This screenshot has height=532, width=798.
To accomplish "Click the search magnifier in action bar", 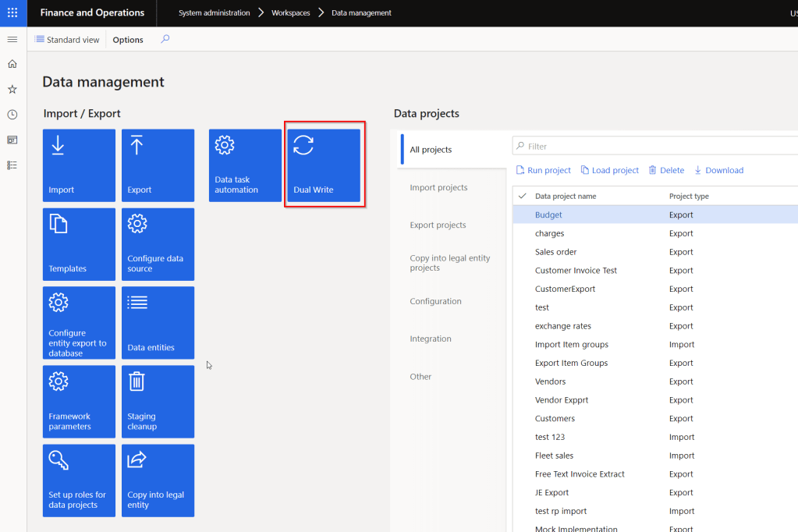I will click(x=165, y=39).
